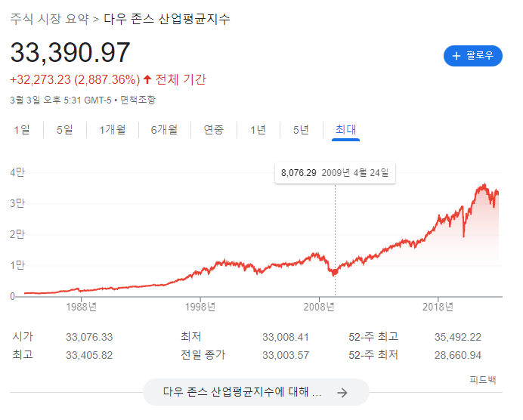Click the 52-주 최고 label
This screenshot has width=523, height=420.
pyautogui.click(x=373, y=336)
